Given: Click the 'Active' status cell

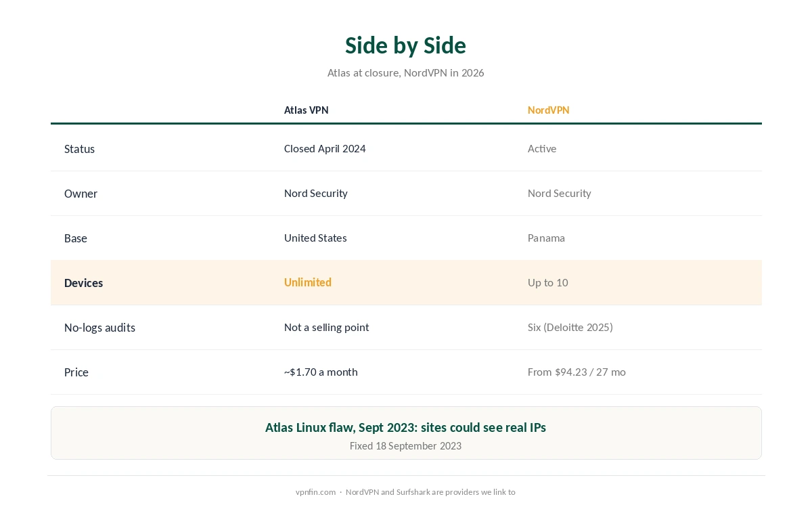Looking at the screenshot, I should click(x=542, y=149).
